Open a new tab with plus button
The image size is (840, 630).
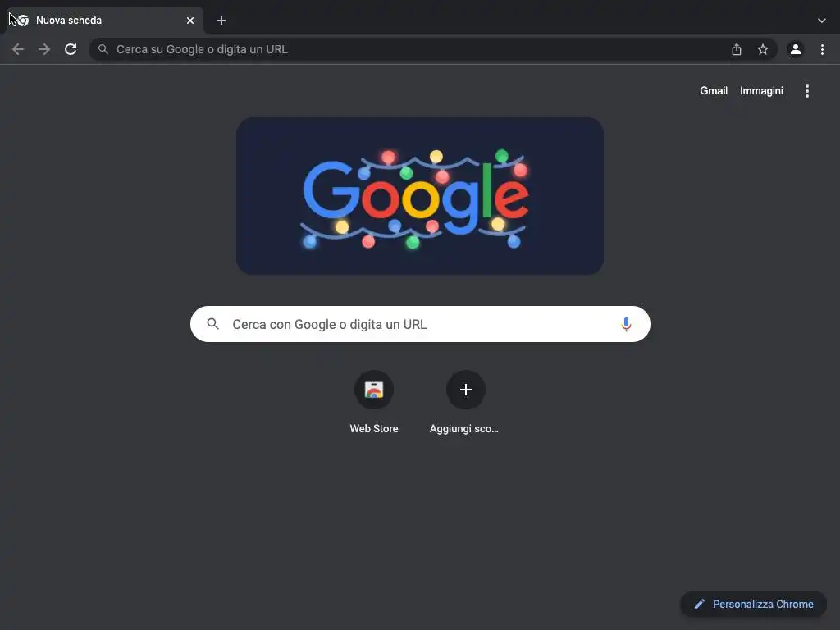[221, 21]
